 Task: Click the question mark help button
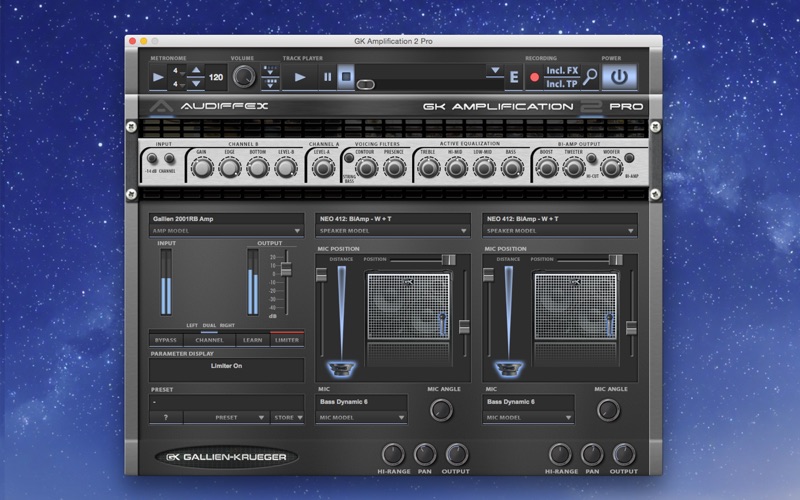166,417
